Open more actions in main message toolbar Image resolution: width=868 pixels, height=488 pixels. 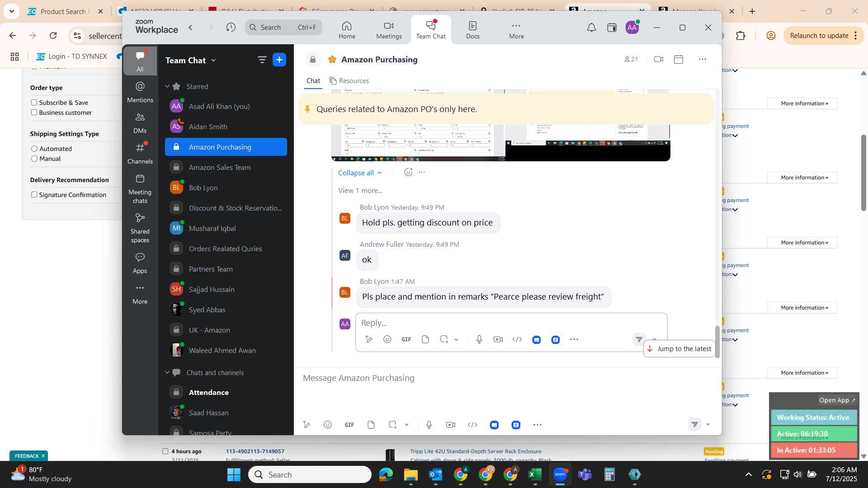point(538,425)
